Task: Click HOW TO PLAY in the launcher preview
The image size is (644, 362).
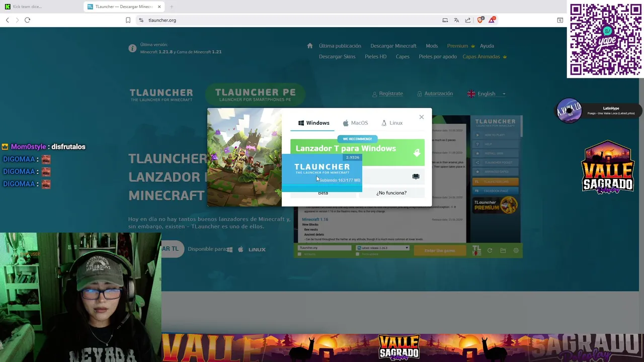Action: [x=496, y=135]
